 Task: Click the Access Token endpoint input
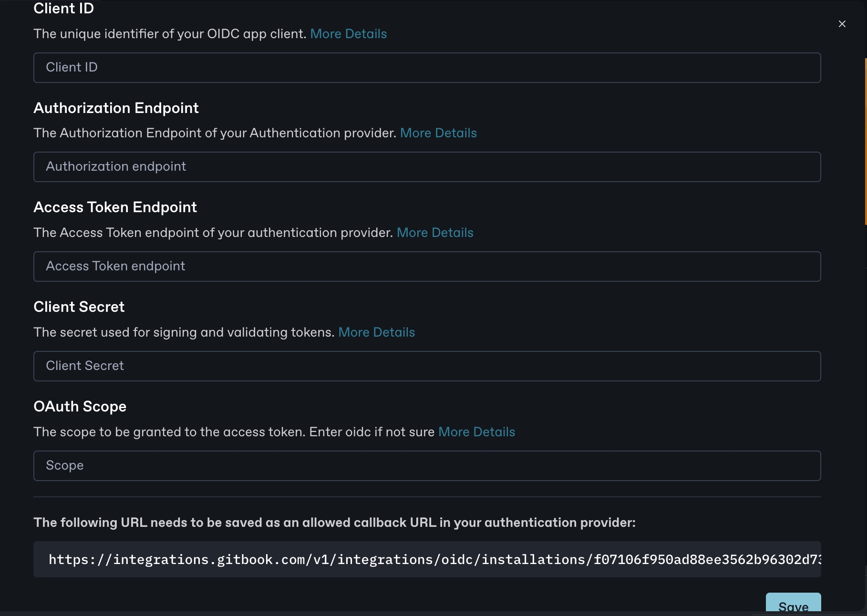point(427,267)
